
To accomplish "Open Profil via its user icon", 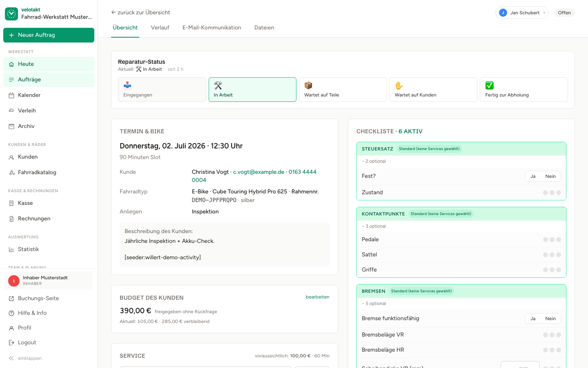I will tap(11, 328).
